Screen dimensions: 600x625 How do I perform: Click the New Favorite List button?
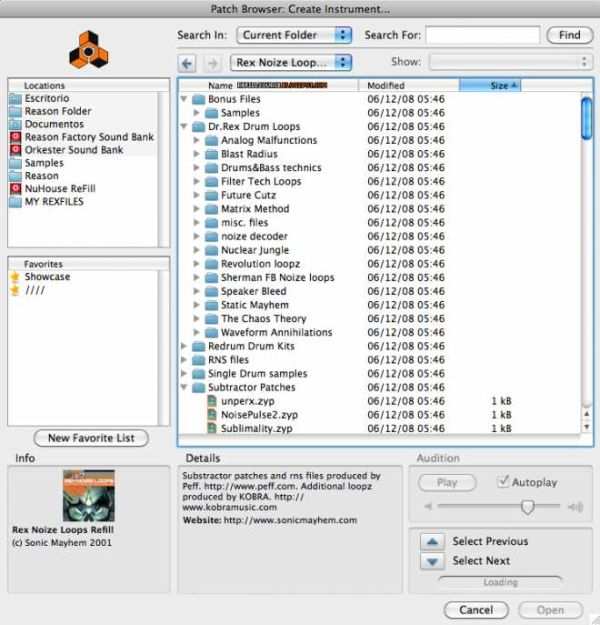click(x=91, y=438)
